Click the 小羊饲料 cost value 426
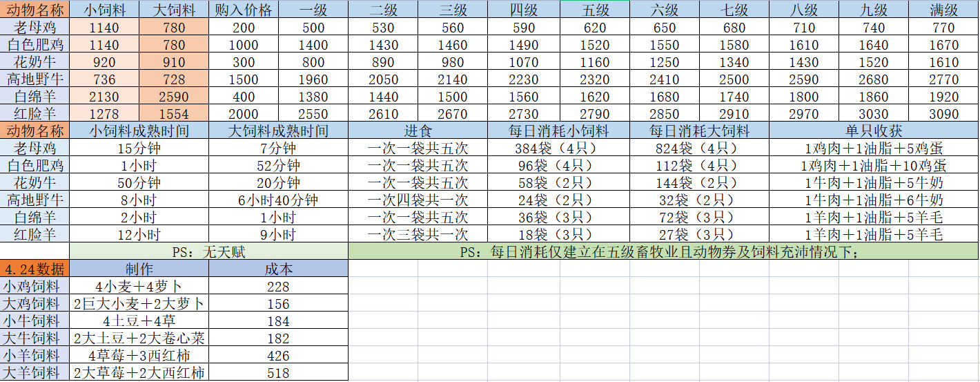980x382 pixels. 279,355
